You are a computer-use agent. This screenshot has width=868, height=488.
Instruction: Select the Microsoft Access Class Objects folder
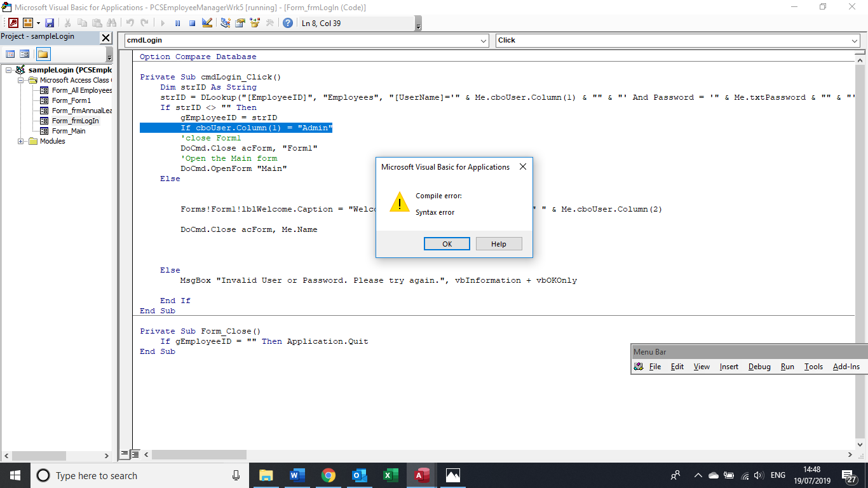(76, 80)
